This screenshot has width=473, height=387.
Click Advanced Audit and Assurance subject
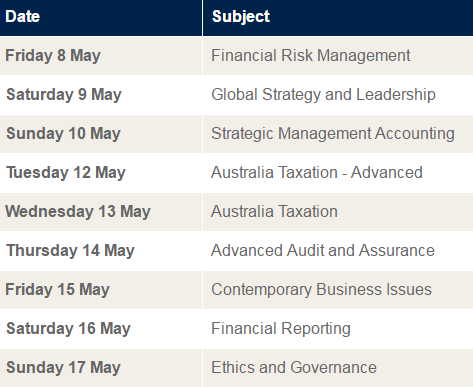(x=323, y=250)
